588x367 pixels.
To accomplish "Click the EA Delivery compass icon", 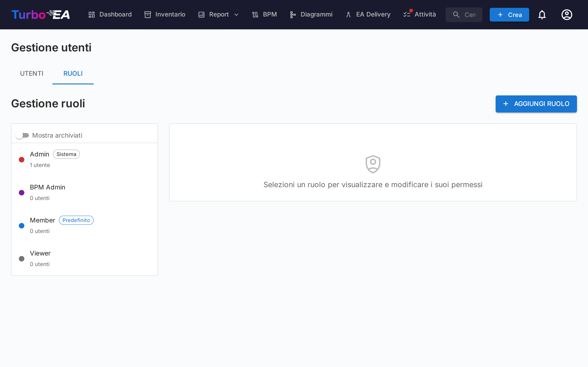I will point(348,14).
